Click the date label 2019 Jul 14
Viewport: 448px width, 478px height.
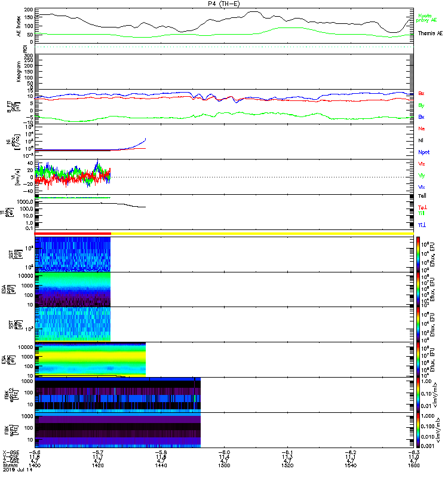pos(18,470)
